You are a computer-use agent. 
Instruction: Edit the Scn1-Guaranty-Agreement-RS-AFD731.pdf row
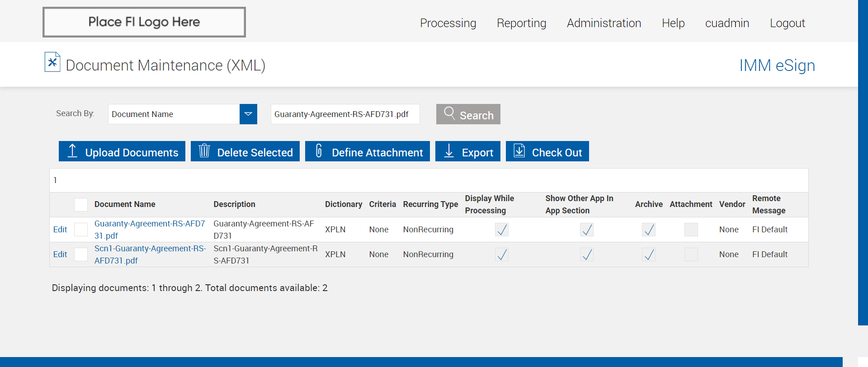[x=60, y=254]
